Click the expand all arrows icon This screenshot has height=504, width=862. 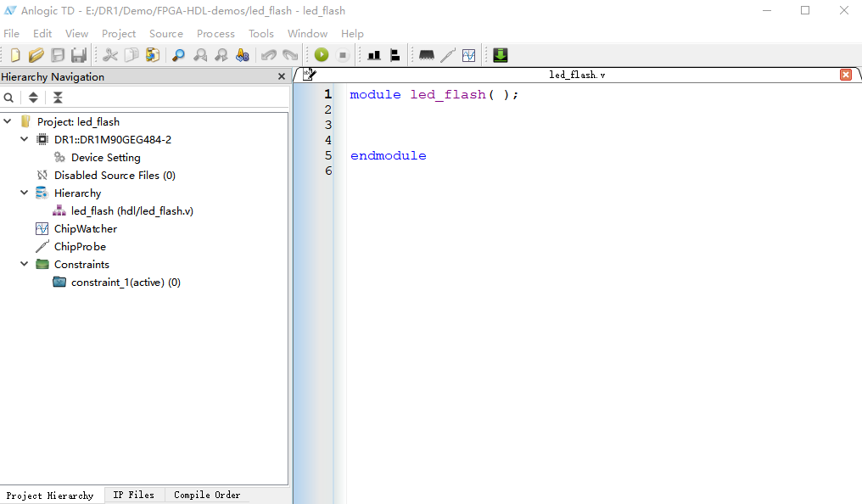(33, 98)
